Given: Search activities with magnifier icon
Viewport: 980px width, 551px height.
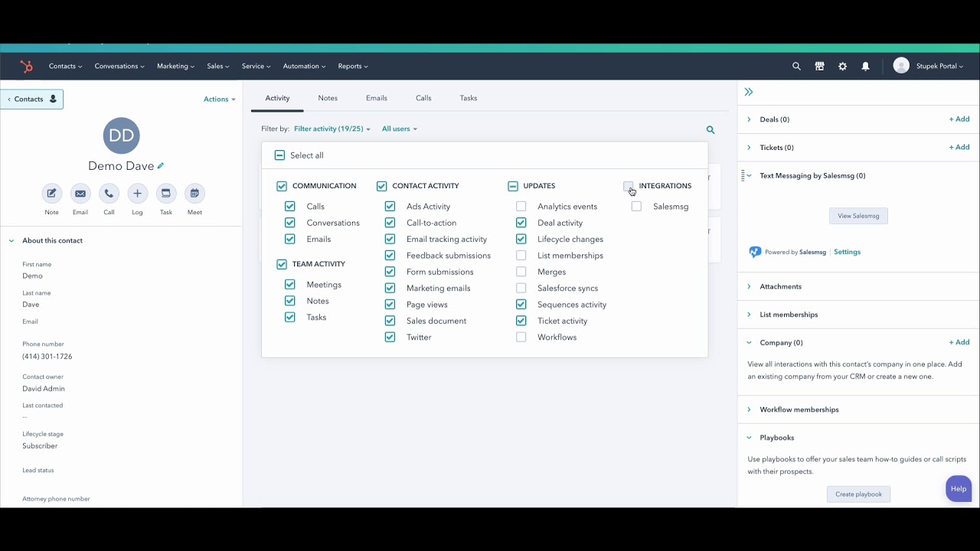Looking at the screenshot, I should point(710,130).
